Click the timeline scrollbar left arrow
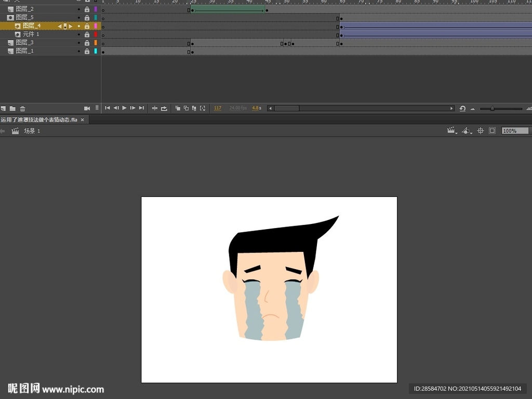The height and width of the screenshot is (399, 532). (270, 109)
